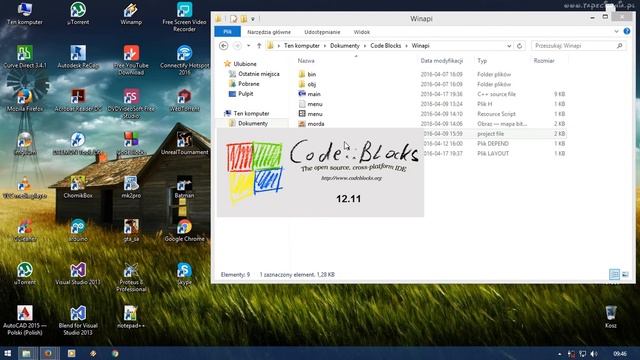
Task: Switch to large icons view in status bar
Action: pyautogui.click(x=625, y=274)
